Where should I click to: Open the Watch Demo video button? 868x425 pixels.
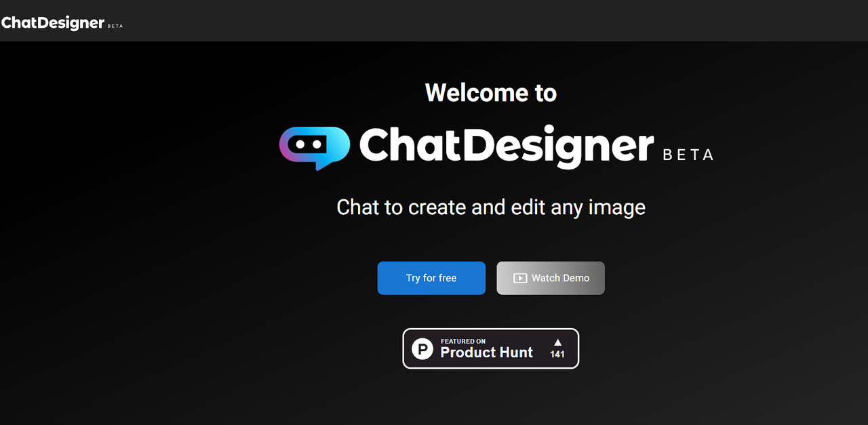tap(551, 278)
